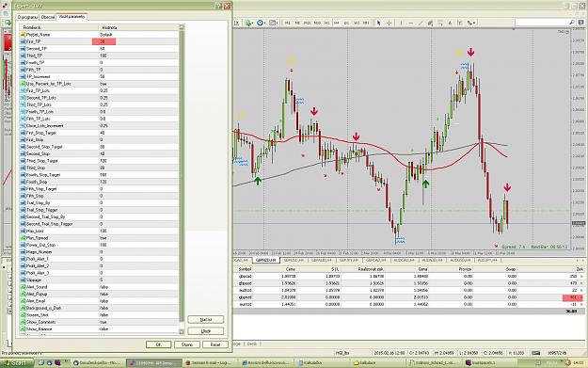Select the Magic_Number parameter row
This screenshot has height=368, width=588.
pyautogui.click(x=100, y=252)
